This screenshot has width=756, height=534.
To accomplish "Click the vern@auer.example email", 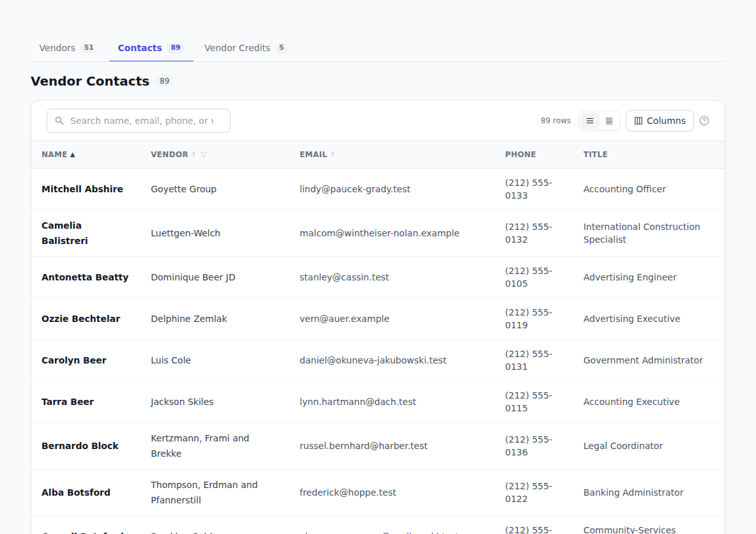I will 344,319.
